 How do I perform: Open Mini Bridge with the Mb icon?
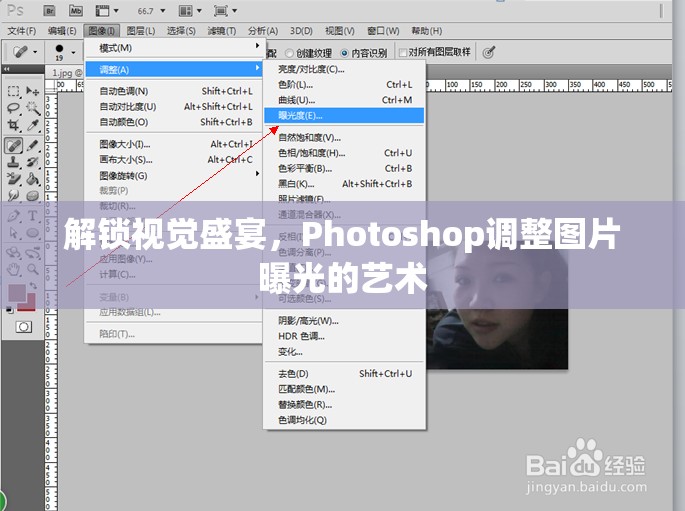pos(76,11)
